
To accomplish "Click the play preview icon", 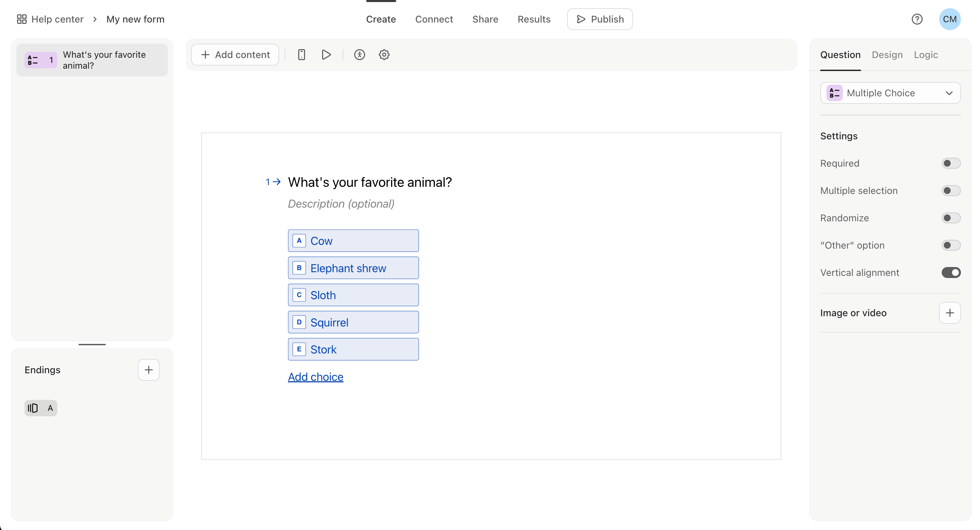I will coord(326,54).
